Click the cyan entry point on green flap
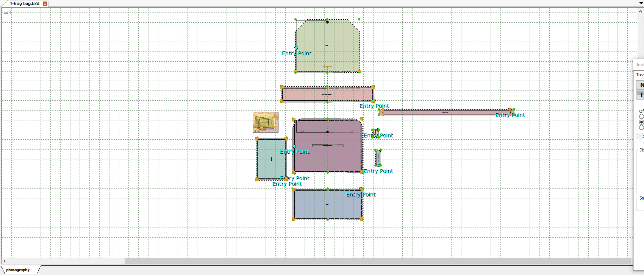Screen dimensions: 644x276 pos(296,48)
